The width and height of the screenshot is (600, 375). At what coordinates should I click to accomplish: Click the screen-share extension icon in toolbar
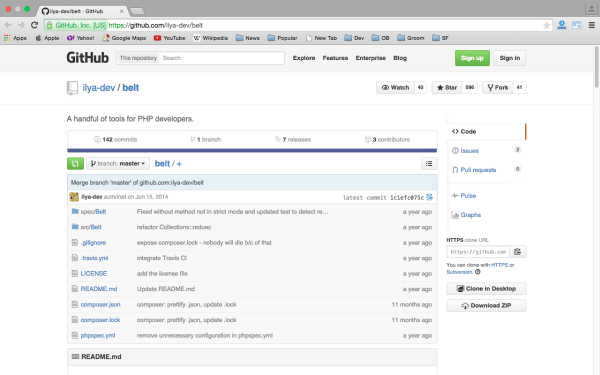577,25
